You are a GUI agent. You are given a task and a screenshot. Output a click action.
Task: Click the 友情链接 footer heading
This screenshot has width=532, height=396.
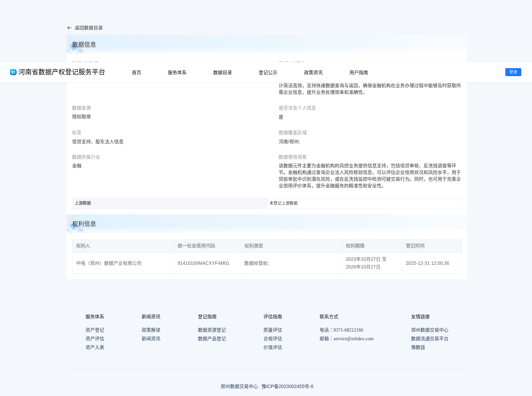421,317
